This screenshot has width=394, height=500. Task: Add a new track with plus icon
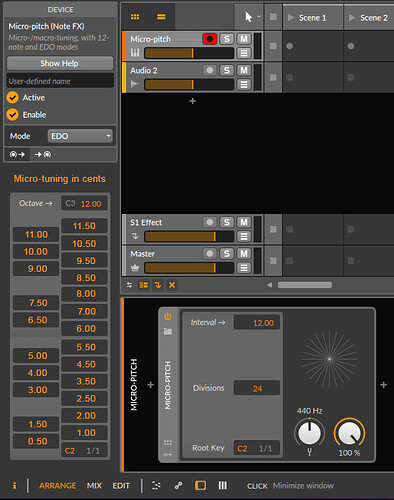pyautogui.click(x=193, y=101)
